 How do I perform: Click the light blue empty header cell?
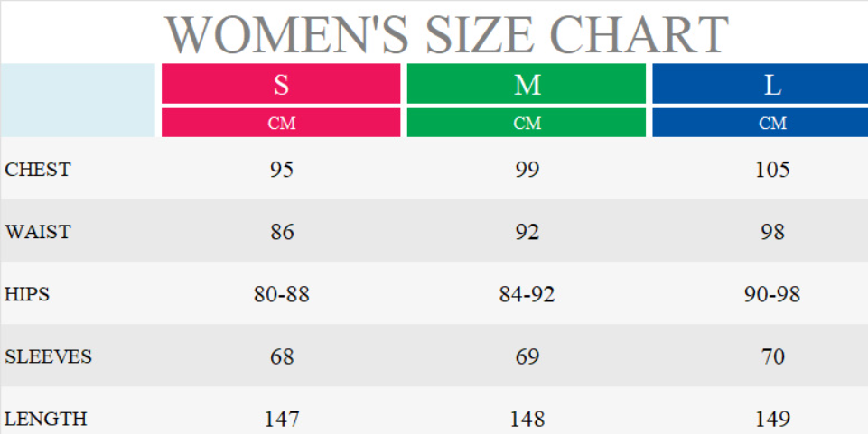click(79, 100)
